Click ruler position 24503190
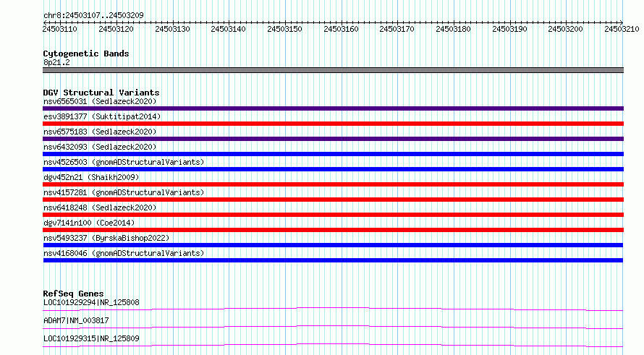The height and width of the screenshot is (355, 644). tap(509, 29)
